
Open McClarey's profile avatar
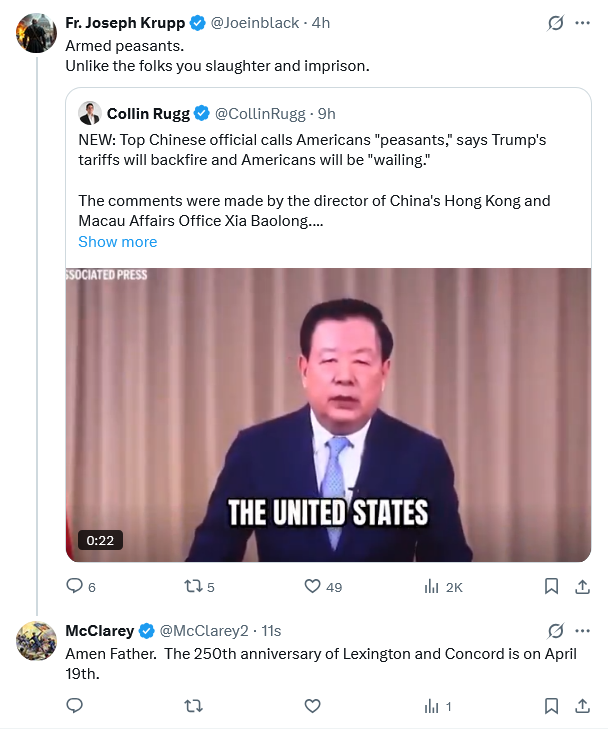(36, 640)
